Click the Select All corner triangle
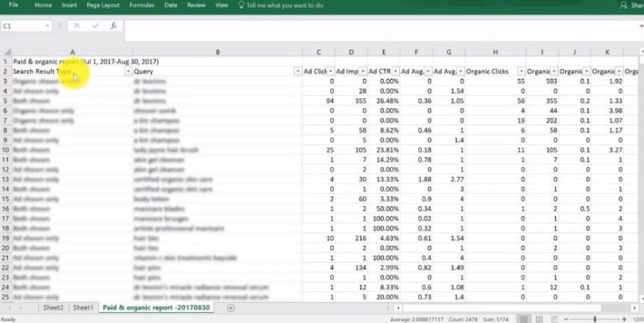644x323 pixels. pyautogui.click(x=7, y=52)
